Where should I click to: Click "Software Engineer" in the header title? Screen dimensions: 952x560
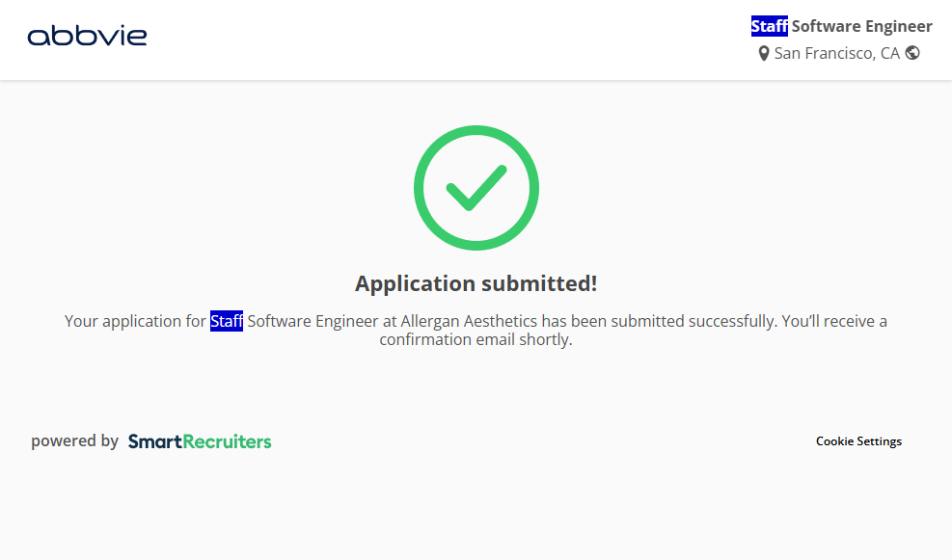(x=861, y=26)
